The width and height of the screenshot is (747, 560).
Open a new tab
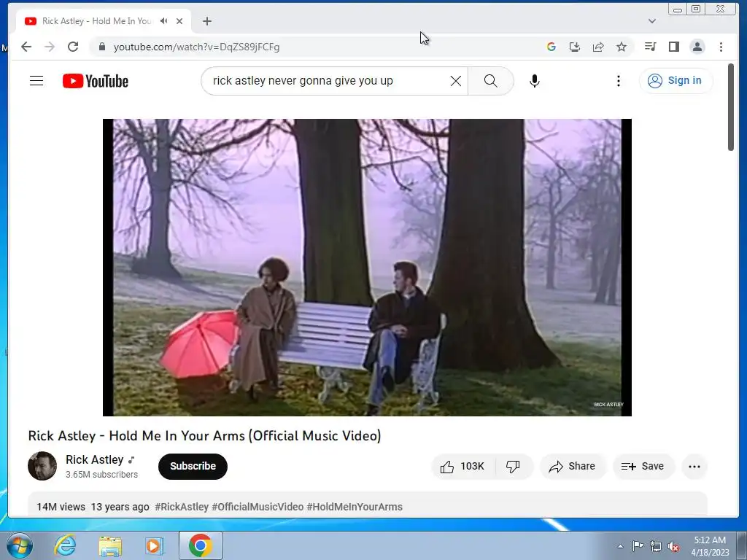click(206, 21)
